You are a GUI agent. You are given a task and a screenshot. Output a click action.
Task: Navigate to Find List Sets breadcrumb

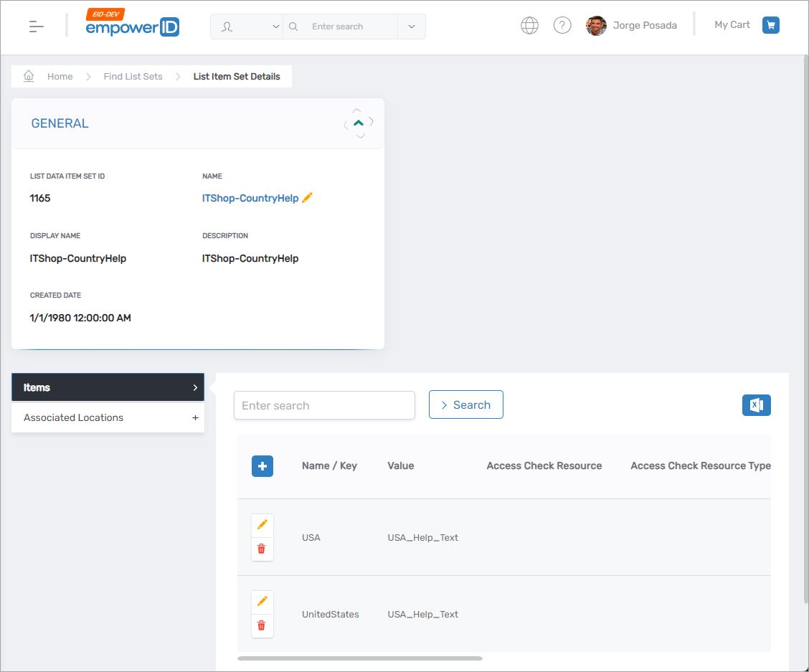tap(133, 77)
